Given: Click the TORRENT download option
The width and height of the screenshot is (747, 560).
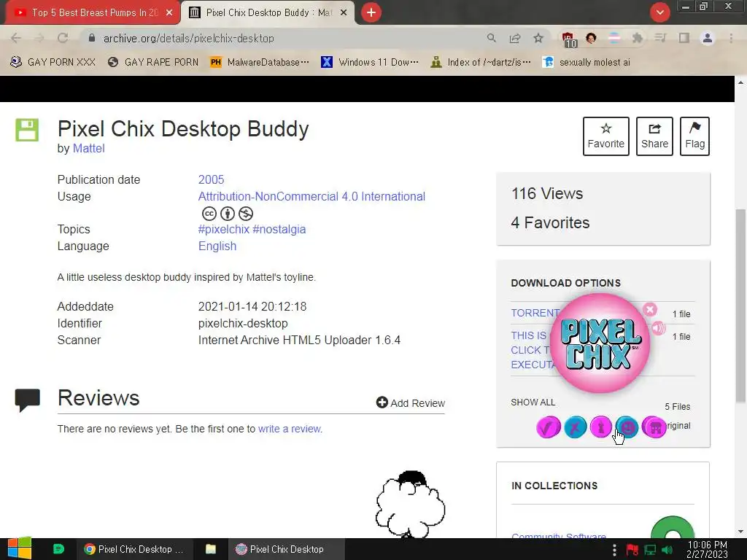Looking at the screenshot, I should pyautogui.click(x=535, y=313).
